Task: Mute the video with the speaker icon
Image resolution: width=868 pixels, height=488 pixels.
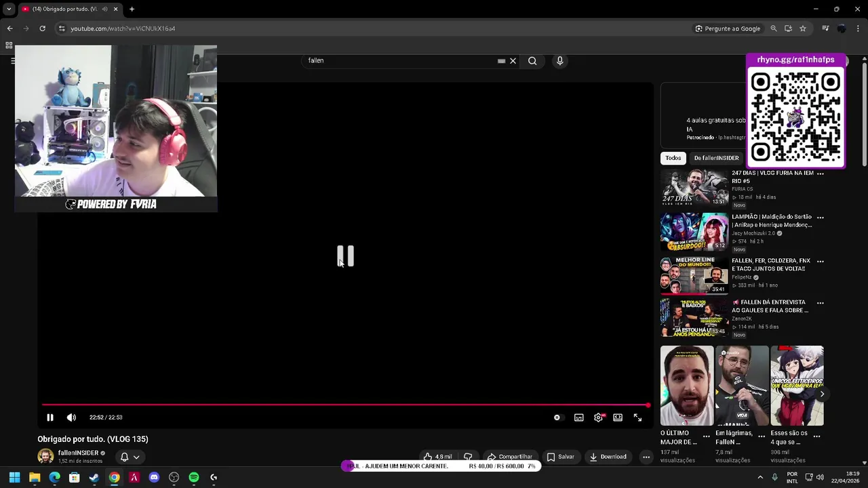Action: 71,418
